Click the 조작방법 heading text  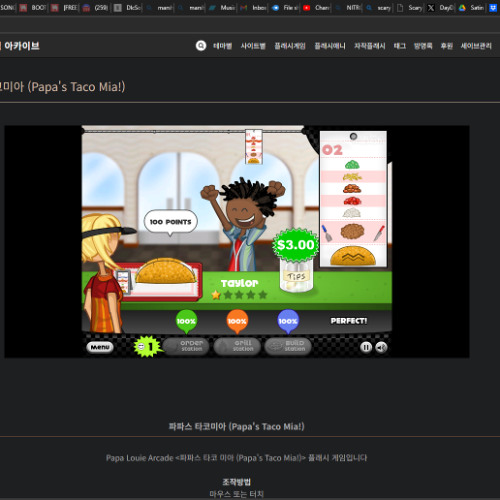point(236,482)
